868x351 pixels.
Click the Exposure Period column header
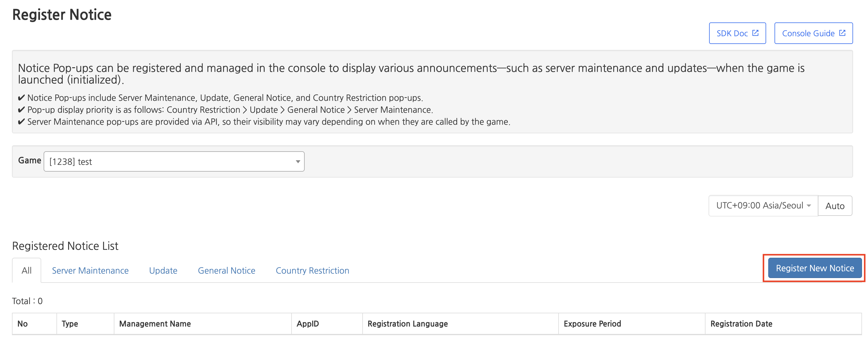(592, 324)
